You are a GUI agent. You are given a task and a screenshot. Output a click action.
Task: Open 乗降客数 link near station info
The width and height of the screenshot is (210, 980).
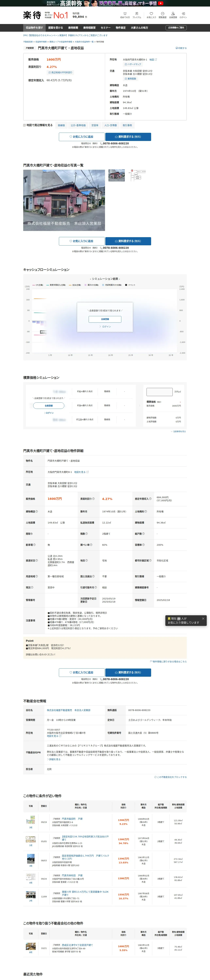coord(130,79)
